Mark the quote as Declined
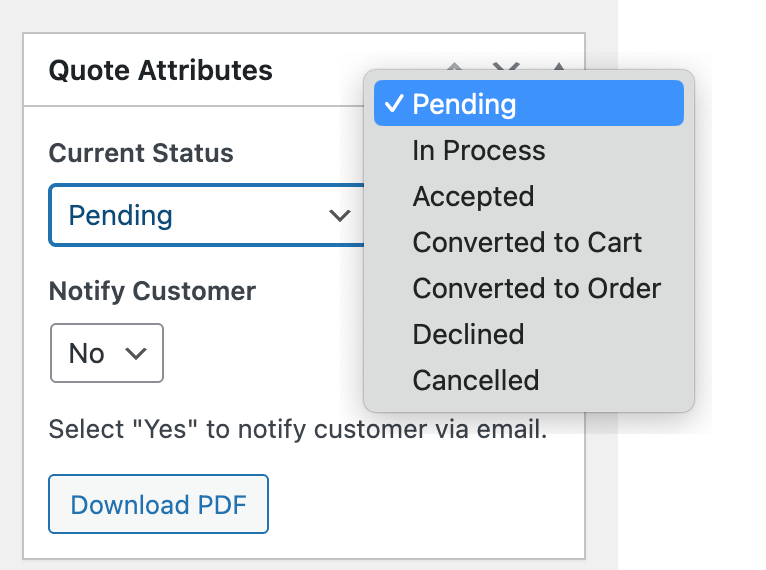This screenshot has height=570, width=766. pos(468,335)
